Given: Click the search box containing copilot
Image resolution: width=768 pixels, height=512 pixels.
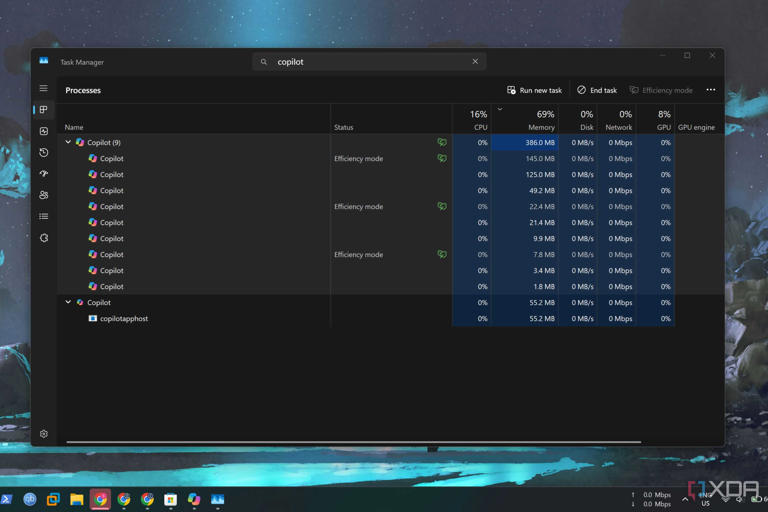Looking at the screenshot, I should click(x=369, y=61).
